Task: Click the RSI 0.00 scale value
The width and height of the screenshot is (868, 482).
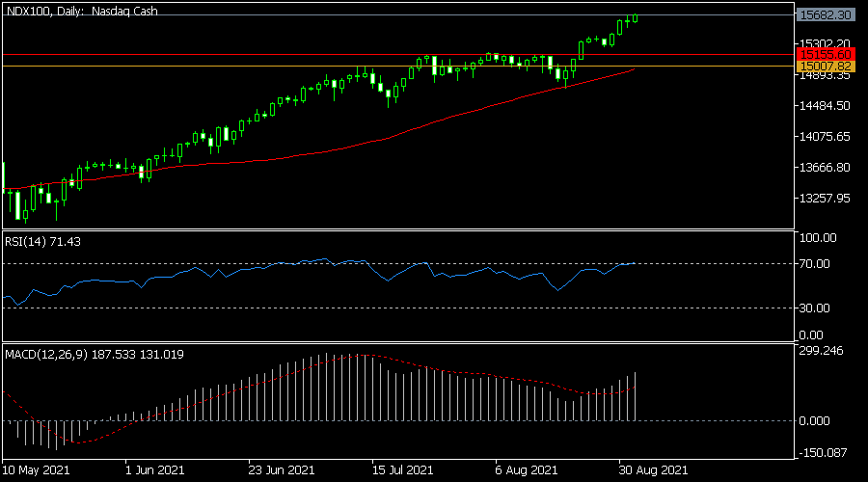Action: point(811,335)
